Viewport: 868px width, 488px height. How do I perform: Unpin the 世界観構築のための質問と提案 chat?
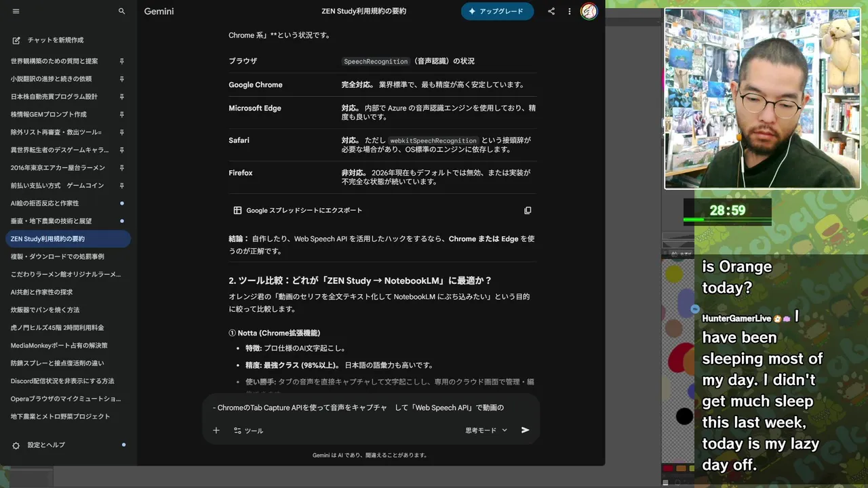(x=122, y=61)
